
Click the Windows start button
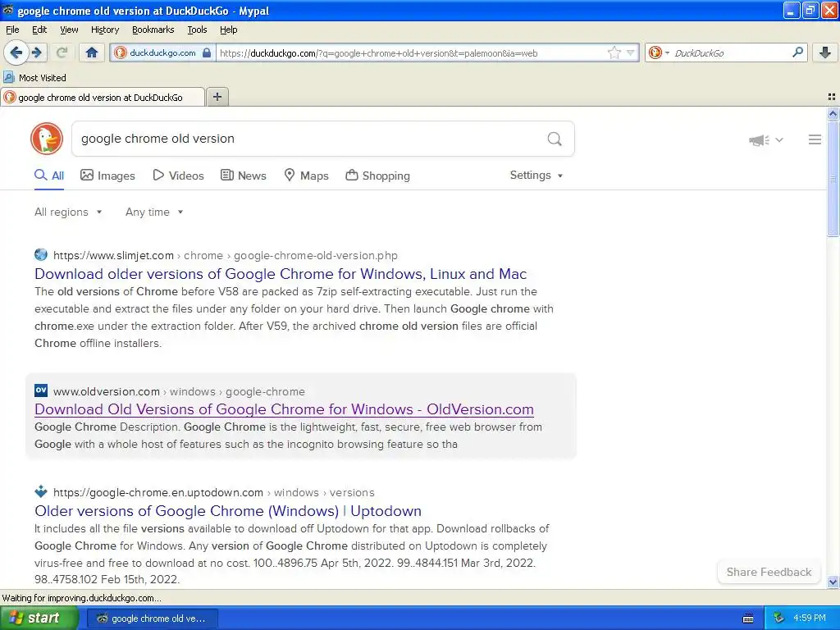39,619
